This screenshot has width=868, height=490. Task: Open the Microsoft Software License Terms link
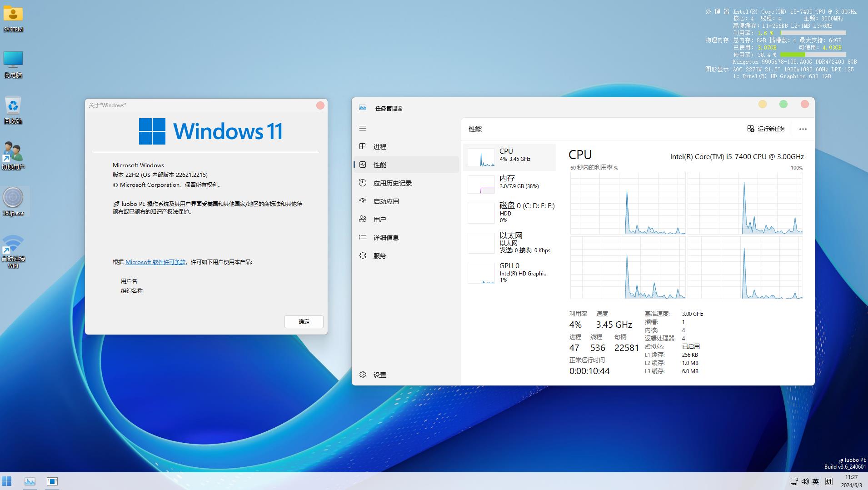click(155, 262)
